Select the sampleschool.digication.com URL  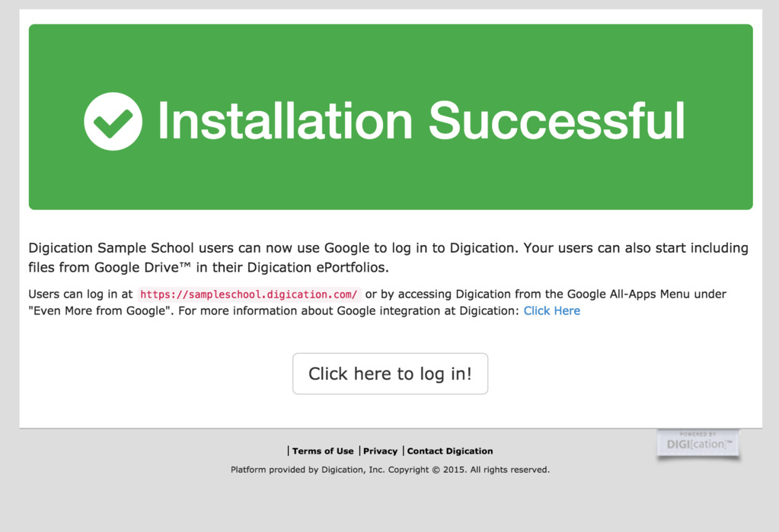pyautogui.click(x=247, y=294)
